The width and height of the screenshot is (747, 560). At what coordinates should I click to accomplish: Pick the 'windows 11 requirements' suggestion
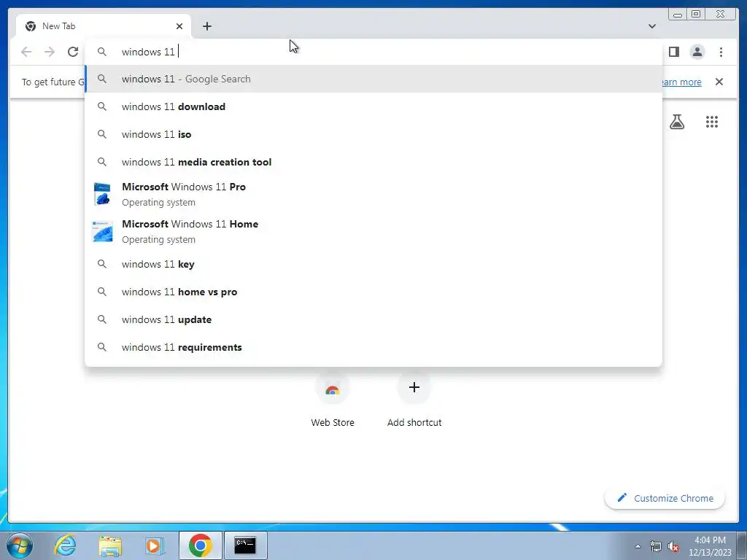click(x=373, y=347)
